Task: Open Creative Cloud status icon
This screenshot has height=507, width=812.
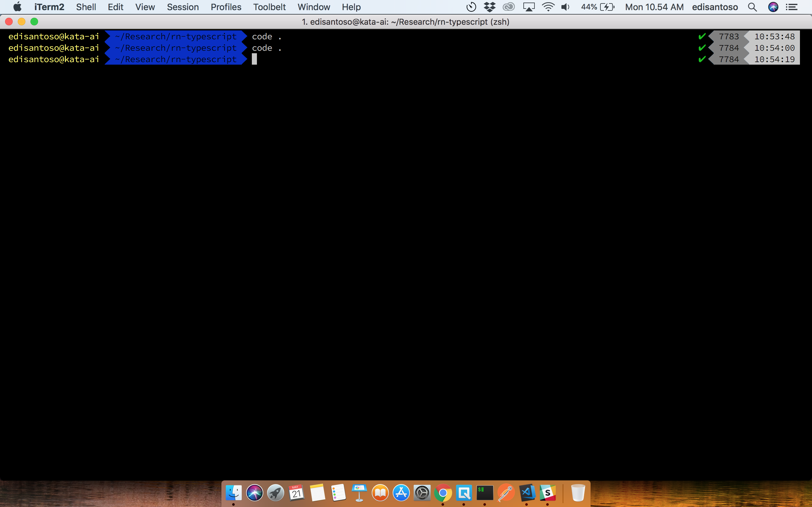Action: click(x=509, y=7)
